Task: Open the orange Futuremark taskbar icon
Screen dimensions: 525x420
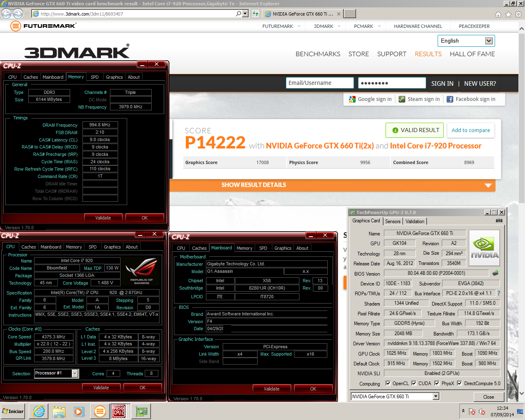Action: click(100, 411)
